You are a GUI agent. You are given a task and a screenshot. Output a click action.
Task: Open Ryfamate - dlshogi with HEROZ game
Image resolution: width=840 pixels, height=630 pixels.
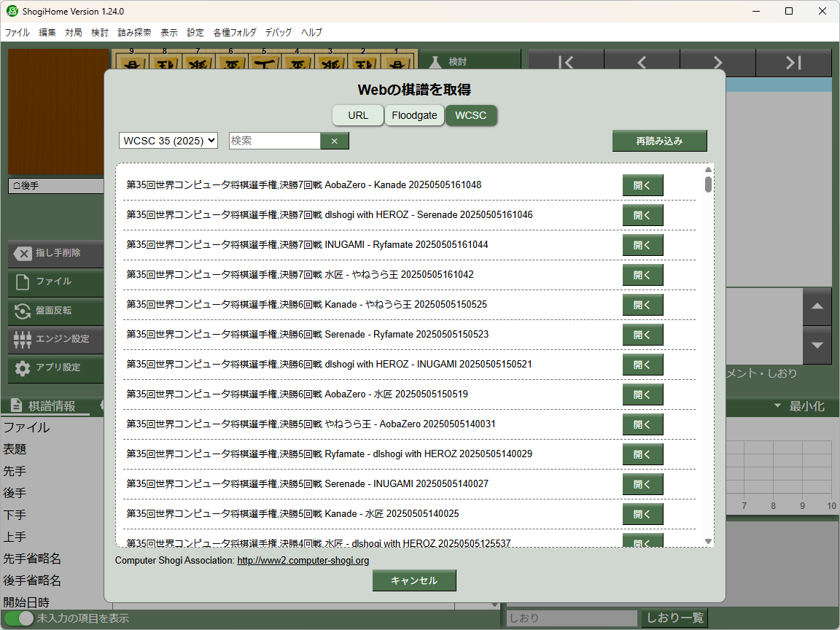pos(643,454)
